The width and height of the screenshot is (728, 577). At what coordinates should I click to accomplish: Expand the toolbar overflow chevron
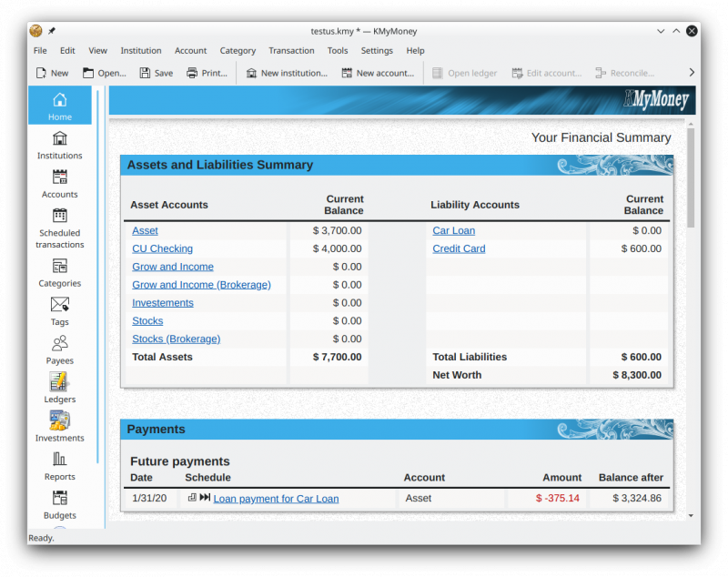pyautogui.click(x=692, y=73)
